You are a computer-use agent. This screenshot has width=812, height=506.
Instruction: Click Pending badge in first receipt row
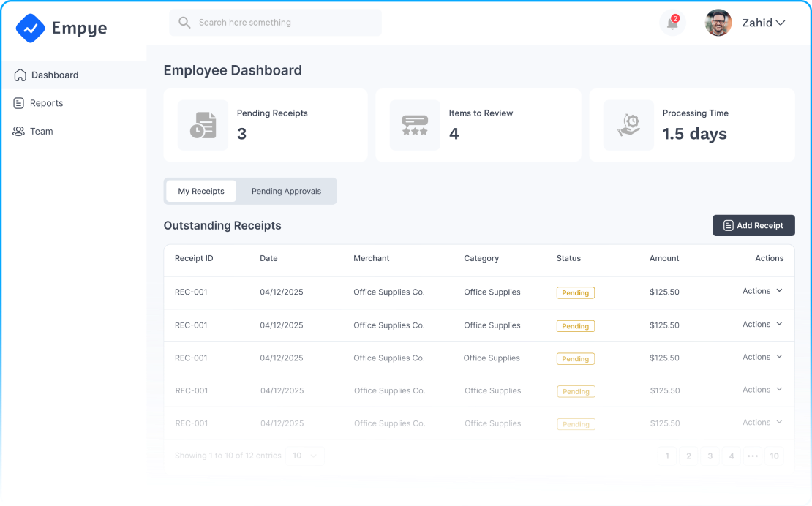click(x=575, y=292)
